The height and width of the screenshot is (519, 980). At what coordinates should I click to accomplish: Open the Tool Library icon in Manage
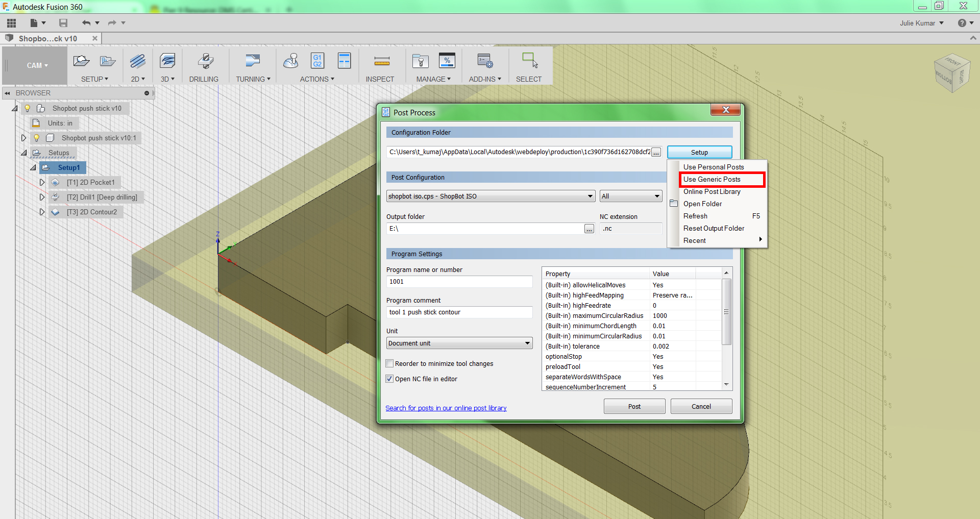[x=421, y=61]
